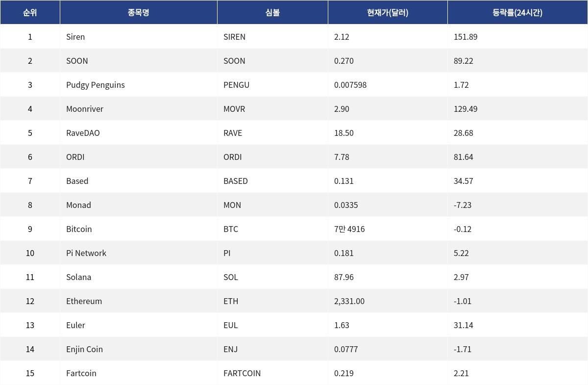Select the RaveDAO row name
The height and width of the screenshot is (385, 588).
[x=83, y=133]
